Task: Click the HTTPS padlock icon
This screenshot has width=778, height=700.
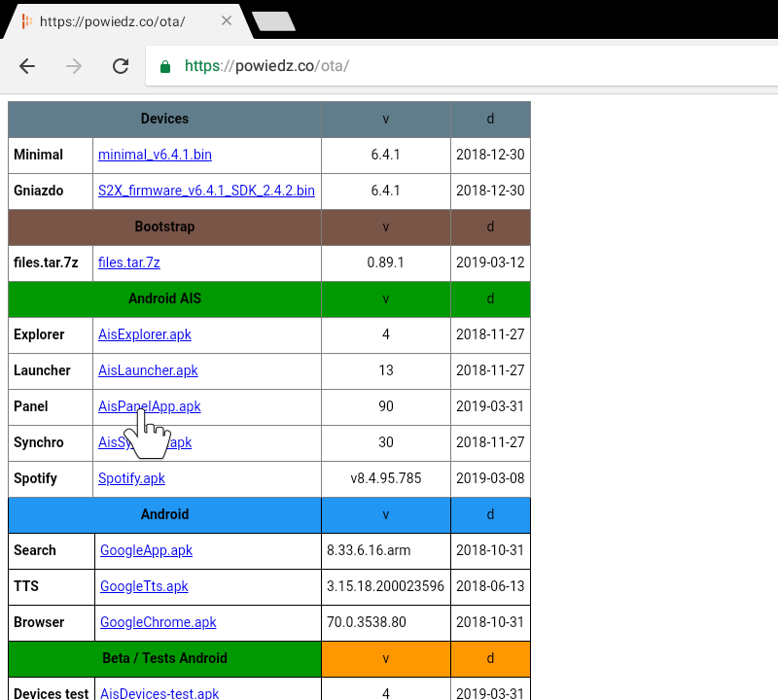Action: coord(165,66)
